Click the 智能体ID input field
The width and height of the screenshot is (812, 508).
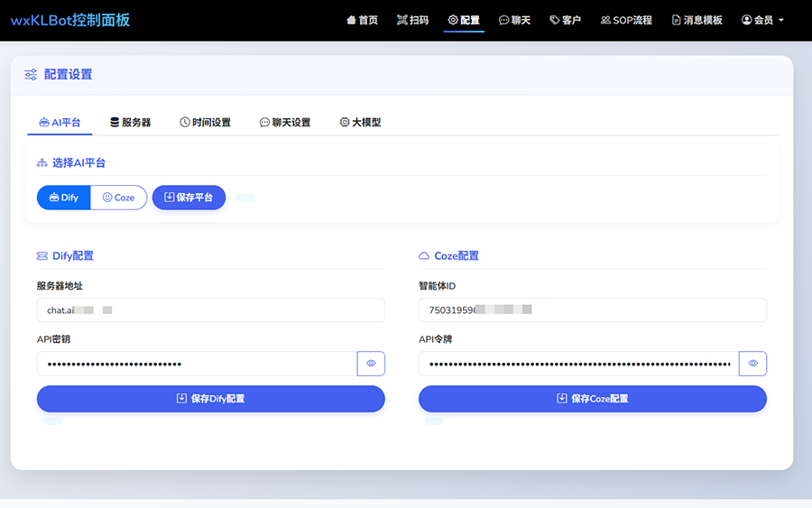[x=593, y=310]
